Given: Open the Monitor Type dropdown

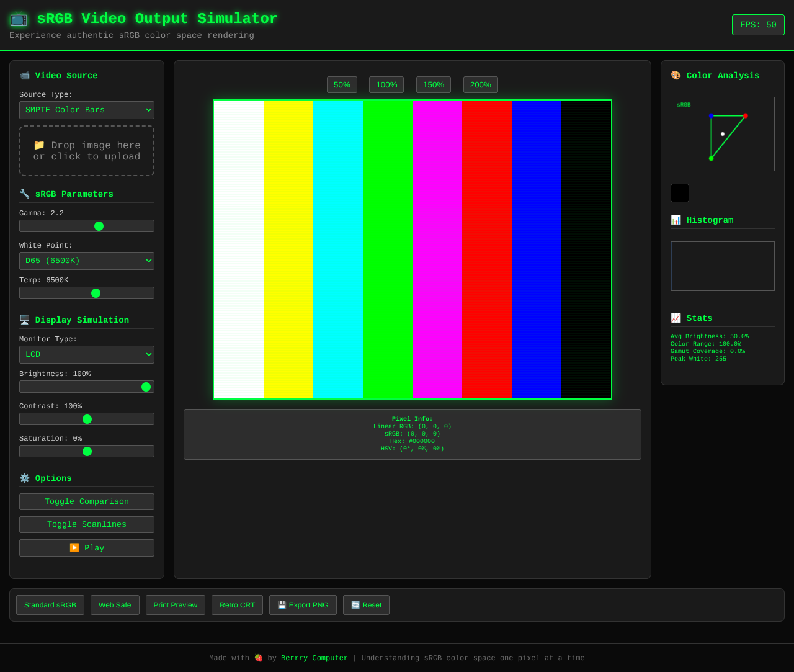Looking at the screenshot, I should 86,354.
